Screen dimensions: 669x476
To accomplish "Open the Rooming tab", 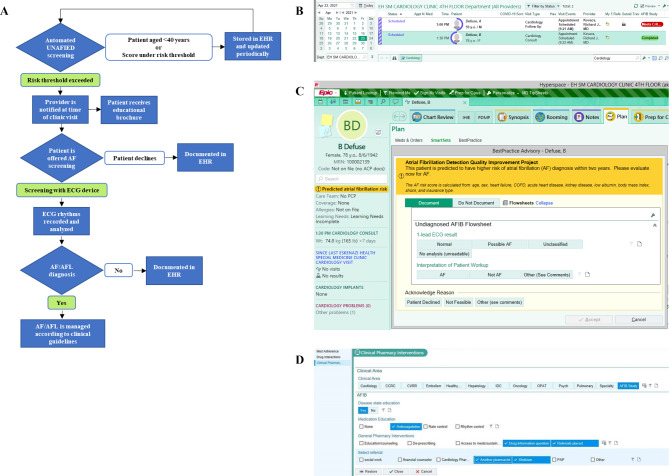I will [552, 117].
